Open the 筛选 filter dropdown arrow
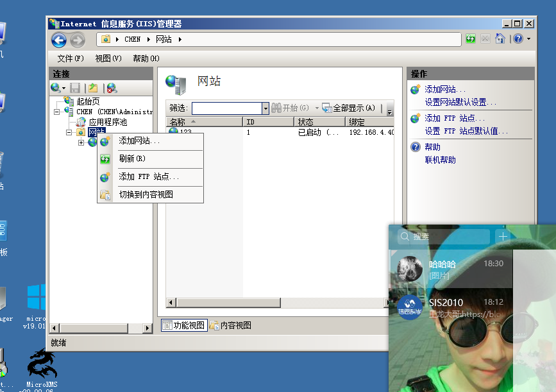The height and width of the screenshot is (392, 556). (x=265, y=108)
